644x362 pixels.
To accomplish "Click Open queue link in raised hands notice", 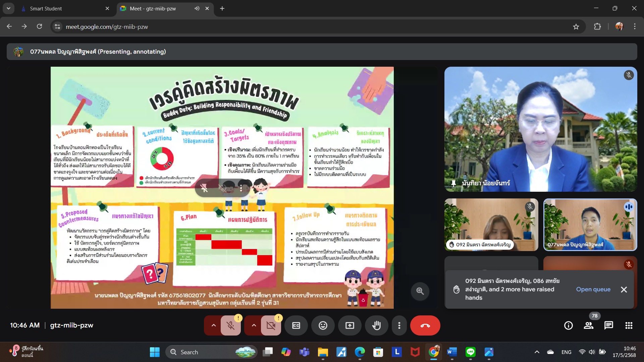I will pos(593,289).
